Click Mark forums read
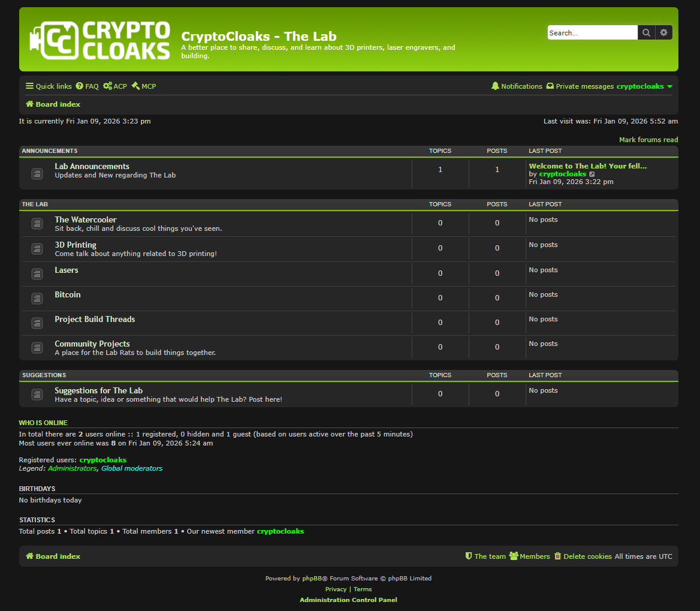 [x=648, y=140]
